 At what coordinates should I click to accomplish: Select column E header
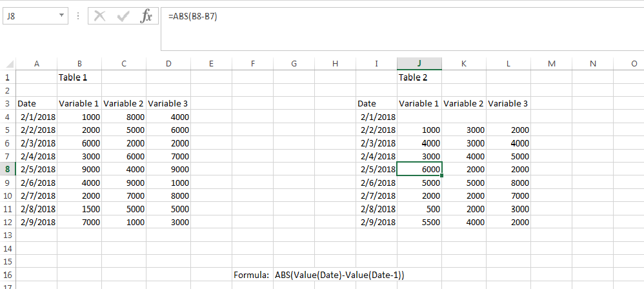point(211,64)
